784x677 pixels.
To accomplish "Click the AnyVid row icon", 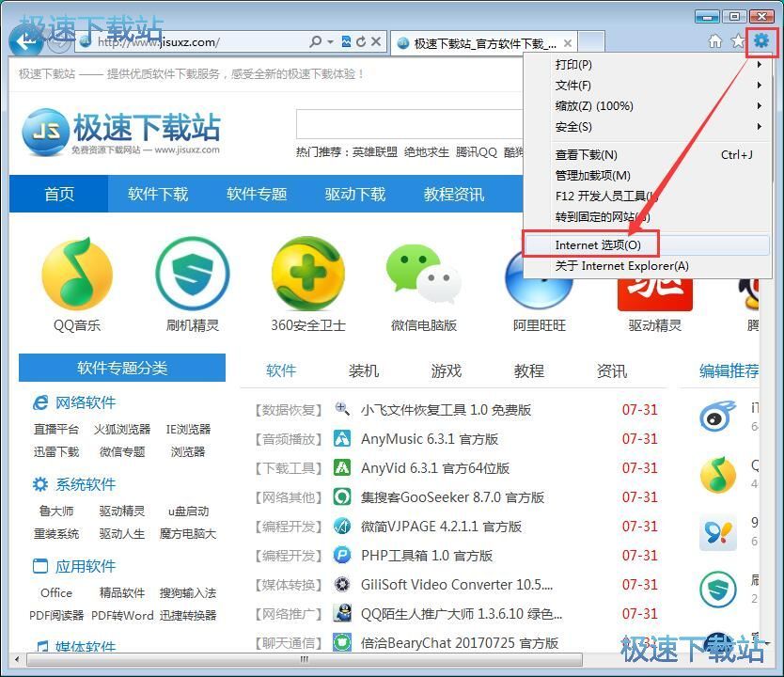I will click(342, 467).
